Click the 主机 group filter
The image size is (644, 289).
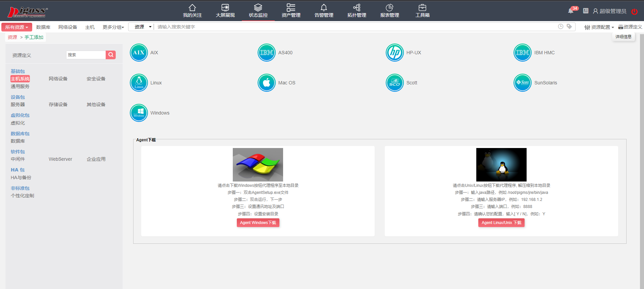90,27
